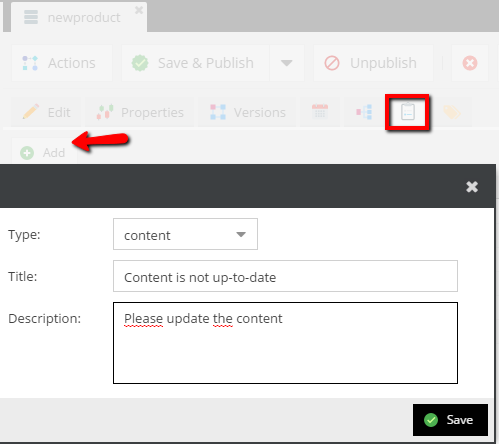Expand the Save & Publish dropdown arrow
499x444 pixels.
pos(287,63)
